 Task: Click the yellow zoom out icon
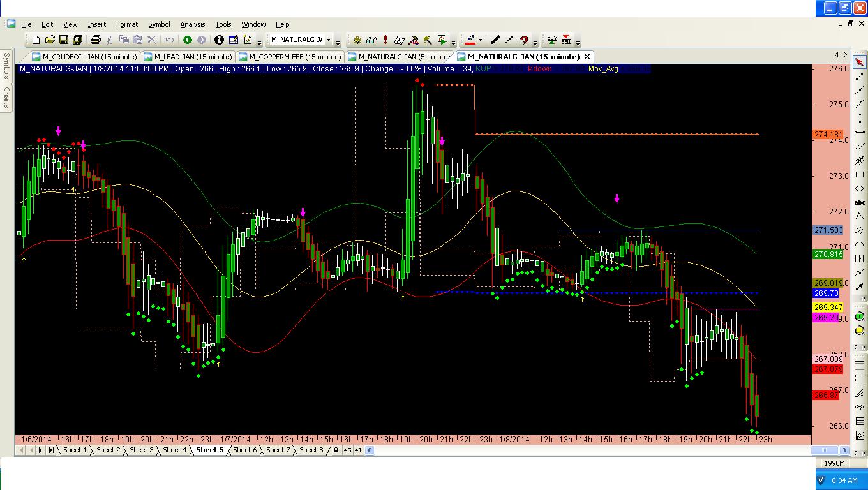[x=860, y=330]
